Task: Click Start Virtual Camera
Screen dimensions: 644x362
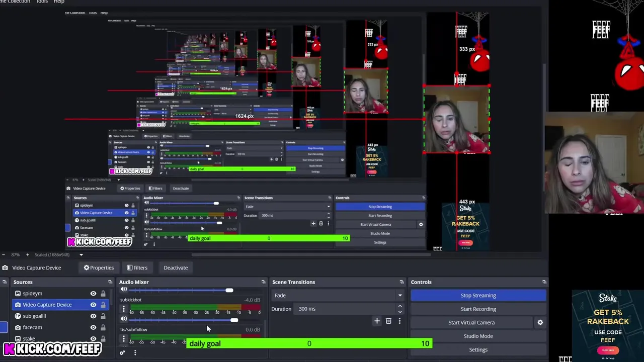Action: pyautogui.click(x=471, y=323)
